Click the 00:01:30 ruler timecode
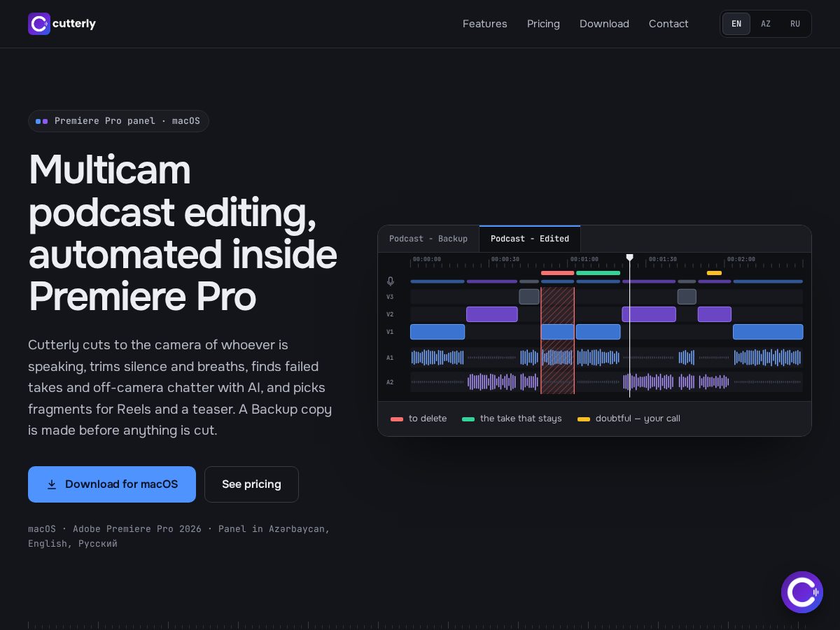The image size is (840, 630). tap(663, 259)
